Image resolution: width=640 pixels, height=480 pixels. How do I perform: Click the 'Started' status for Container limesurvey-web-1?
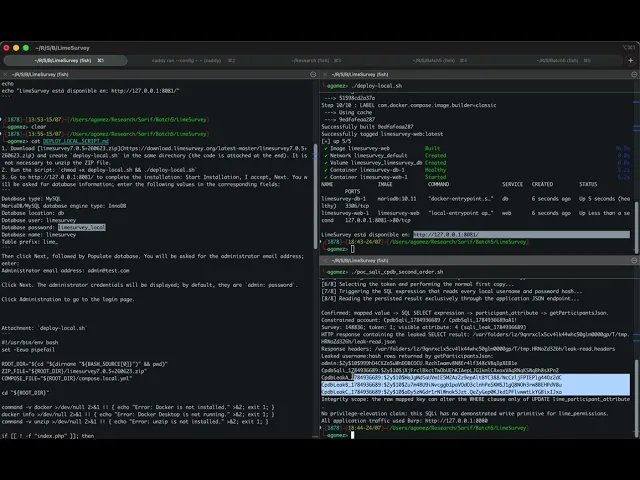point(436,177)
